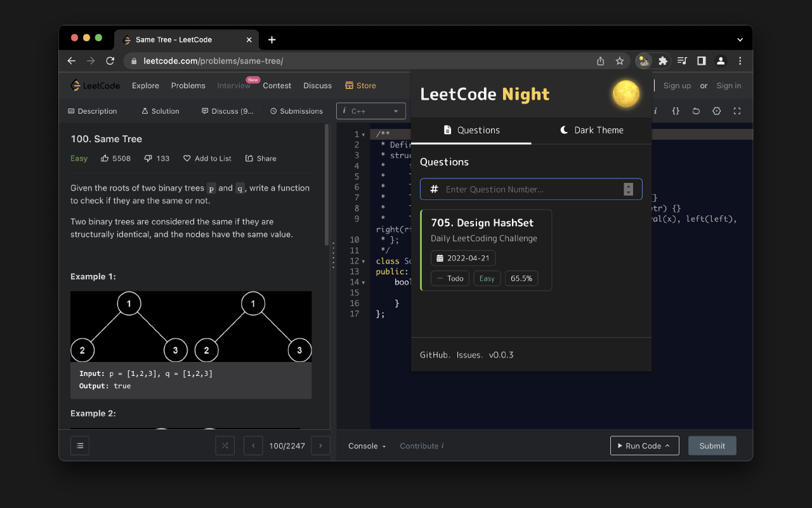Go to the previous problem
This screenshot has height=508, width=812.
pyautogui.click(x=253, y=446)
